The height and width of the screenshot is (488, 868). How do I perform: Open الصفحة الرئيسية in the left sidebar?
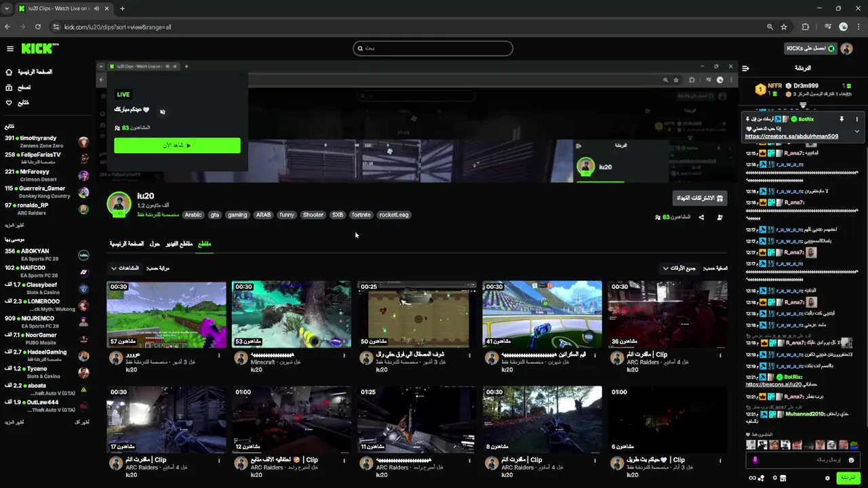pyautogui.click(x=28, y=72)
